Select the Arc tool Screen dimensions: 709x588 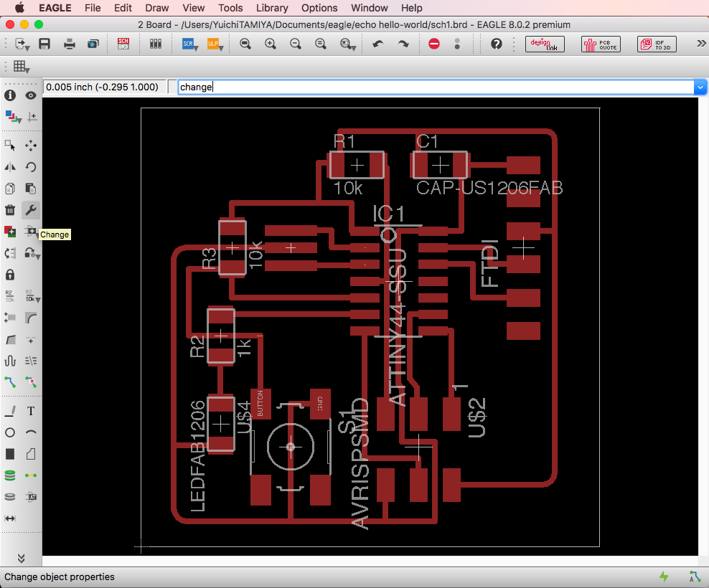point(30,432)
